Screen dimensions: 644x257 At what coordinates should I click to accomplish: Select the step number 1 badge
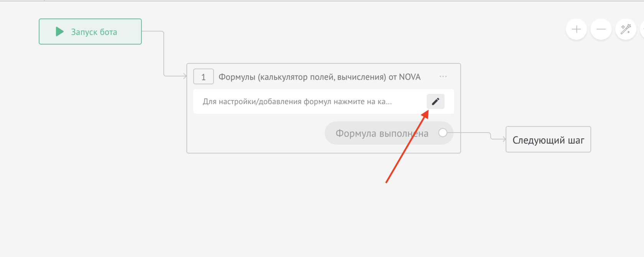point(203,77)
